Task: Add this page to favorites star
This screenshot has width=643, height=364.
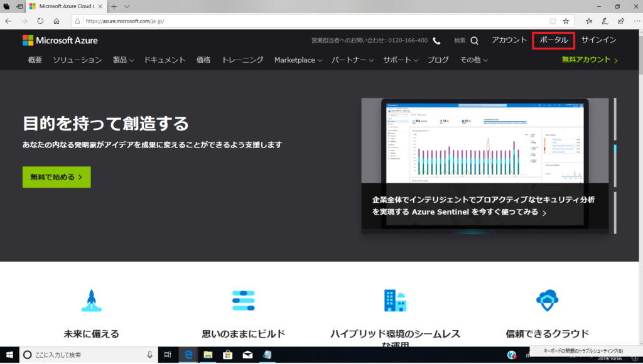Action: point(566,21)
